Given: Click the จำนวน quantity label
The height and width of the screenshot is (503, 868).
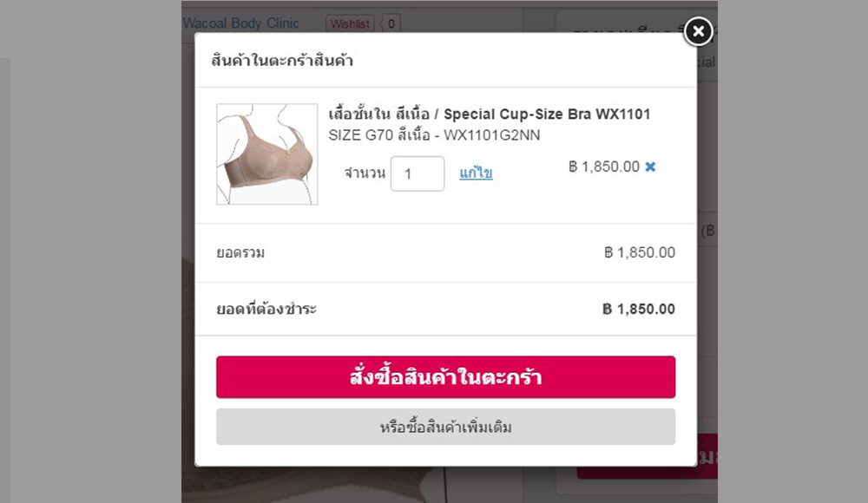Looking at the screenshot, I should [x=365, y=173].
